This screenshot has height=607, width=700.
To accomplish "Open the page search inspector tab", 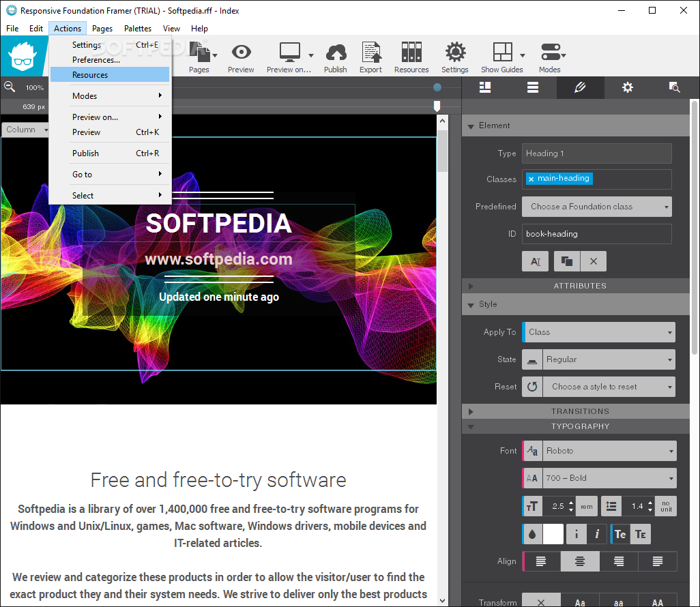I will click(x=674, y=87).
